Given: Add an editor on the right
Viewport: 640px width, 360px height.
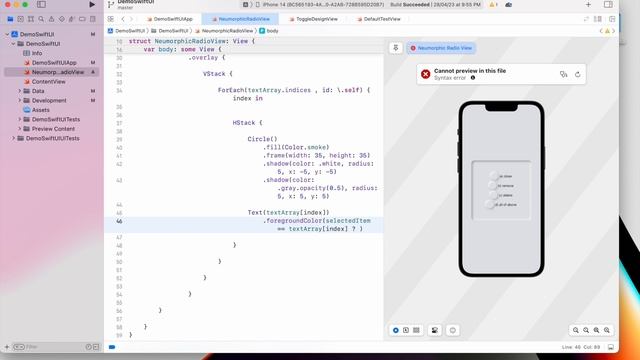Looking at the screenshot, I should 612,19.
